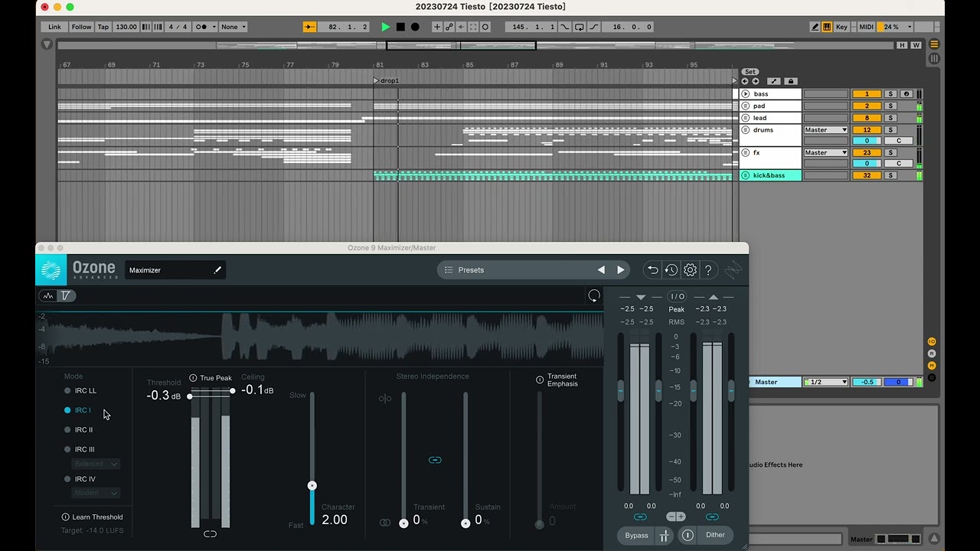Deactivate the bass track activator
Viewport: 980px width, 551px height.
tap(867, 94)
